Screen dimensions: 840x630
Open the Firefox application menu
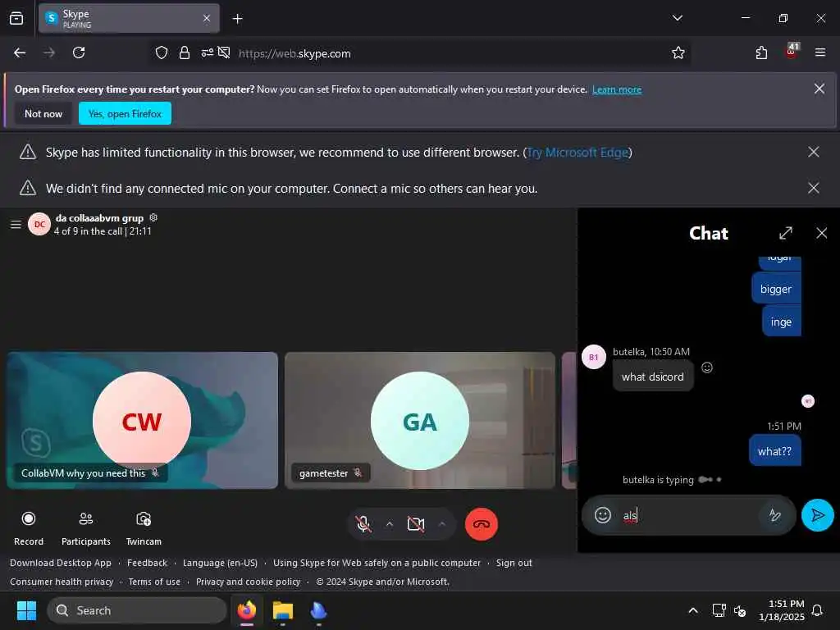tap(820, 53)
